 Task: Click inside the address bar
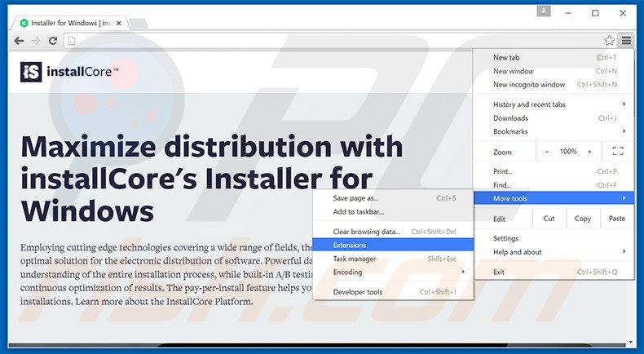(x=340, y=41)
